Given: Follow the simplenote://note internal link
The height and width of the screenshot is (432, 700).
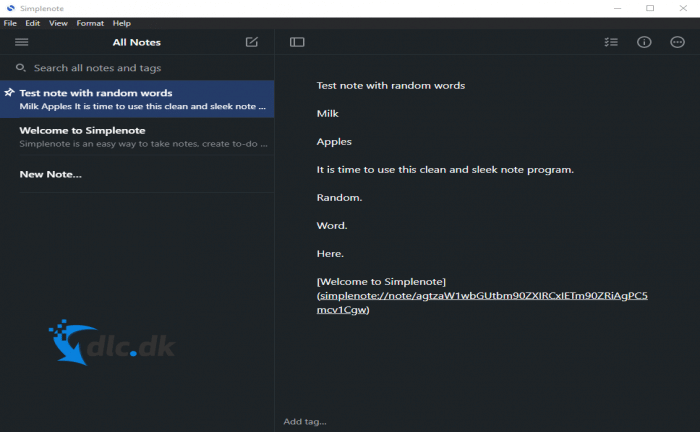Looking at the screenshot, I should tap(482, 296).
